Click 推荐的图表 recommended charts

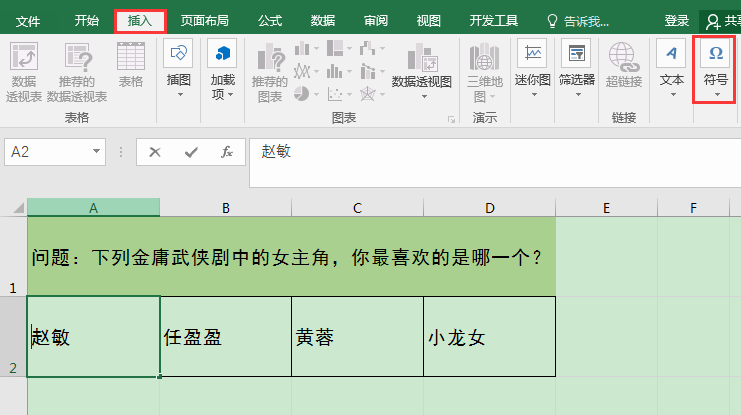click(x=270, y=72)
